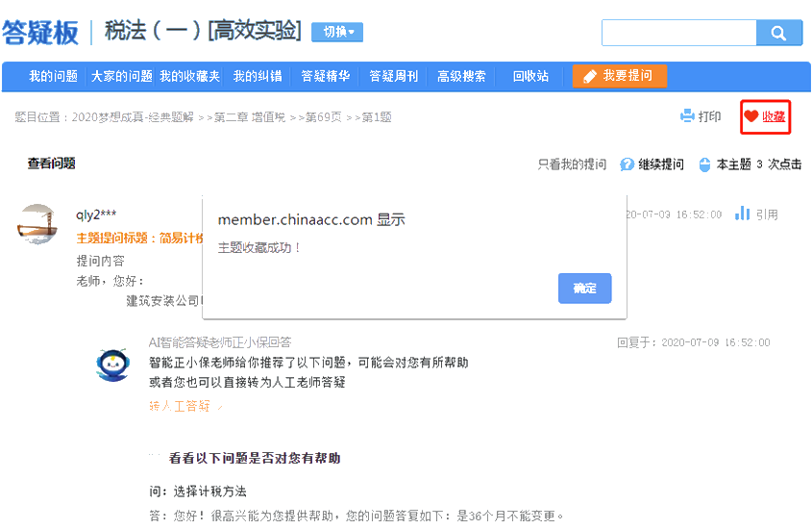Click the question mark continue-asking icon
Viewport: 812px width, 529px height.
627,164
